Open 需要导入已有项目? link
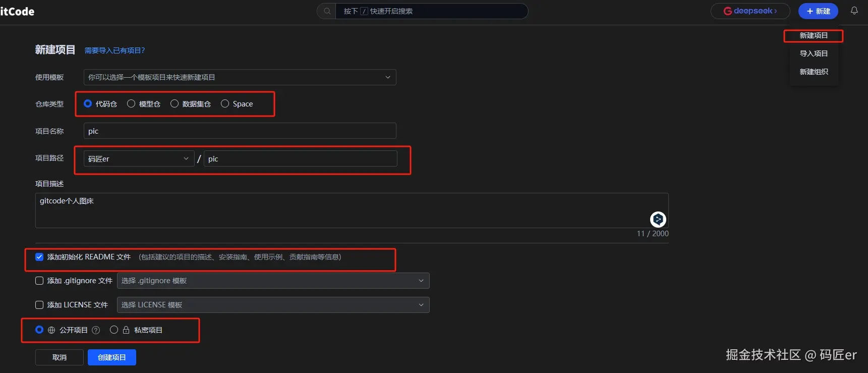The height and width of the screenshot is (373, 868). click(x=115, y=50)
